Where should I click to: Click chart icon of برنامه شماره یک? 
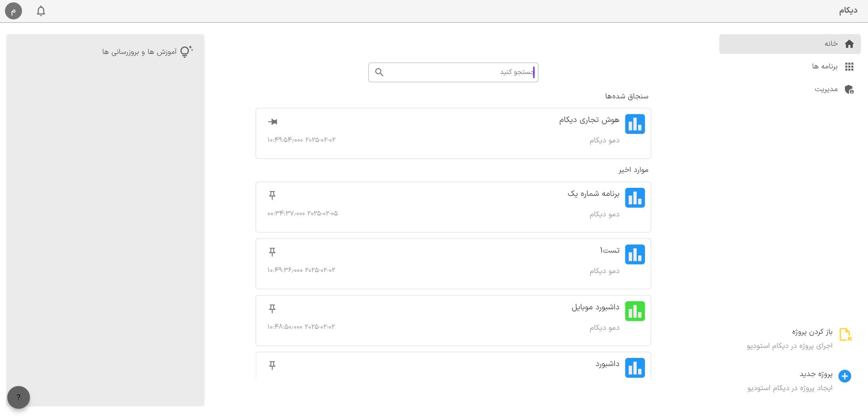tap(635, 198)
